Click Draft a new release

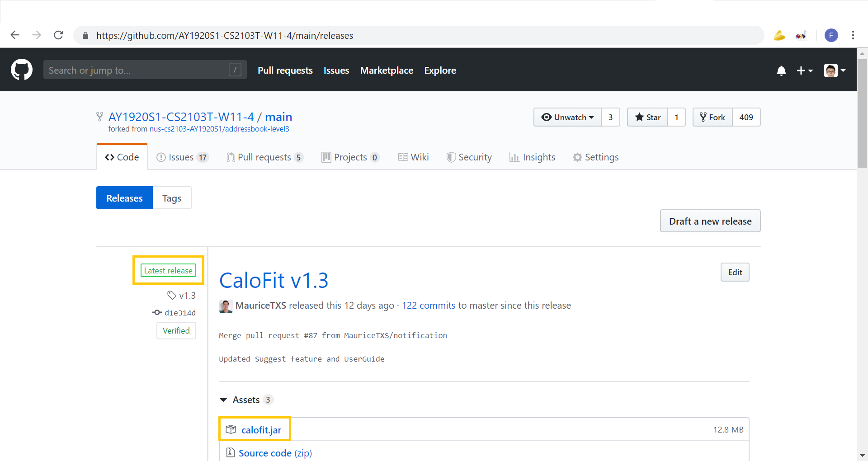710,221
